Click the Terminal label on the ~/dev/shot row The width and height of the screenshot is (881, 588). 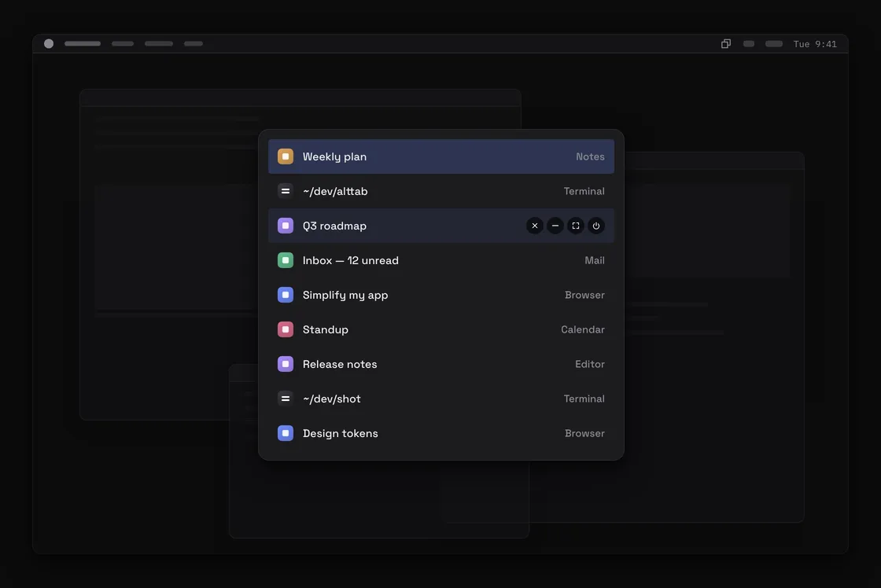[584, 399]
